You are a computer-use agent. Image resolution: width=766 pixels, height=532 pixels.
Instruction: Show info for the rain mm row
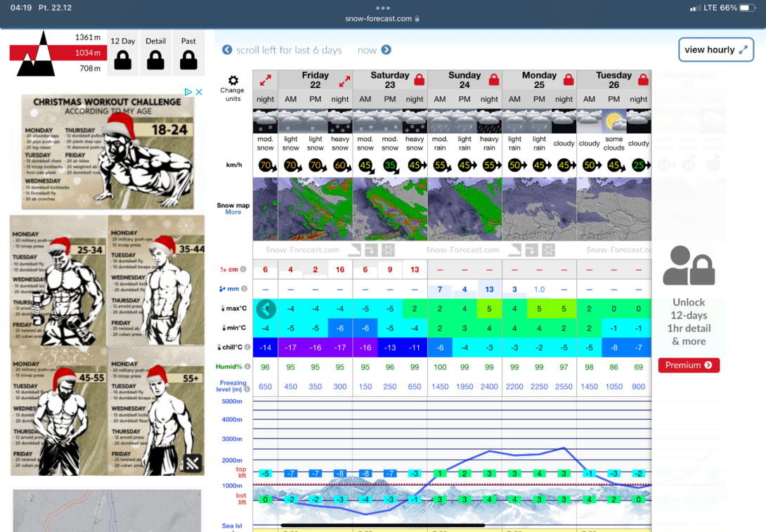(x=244, y=289)
